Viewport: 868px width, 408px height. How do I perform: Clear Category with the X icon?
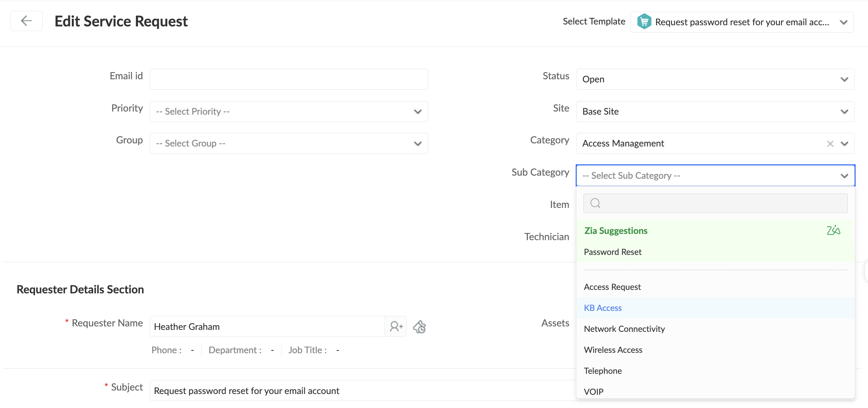830,144
